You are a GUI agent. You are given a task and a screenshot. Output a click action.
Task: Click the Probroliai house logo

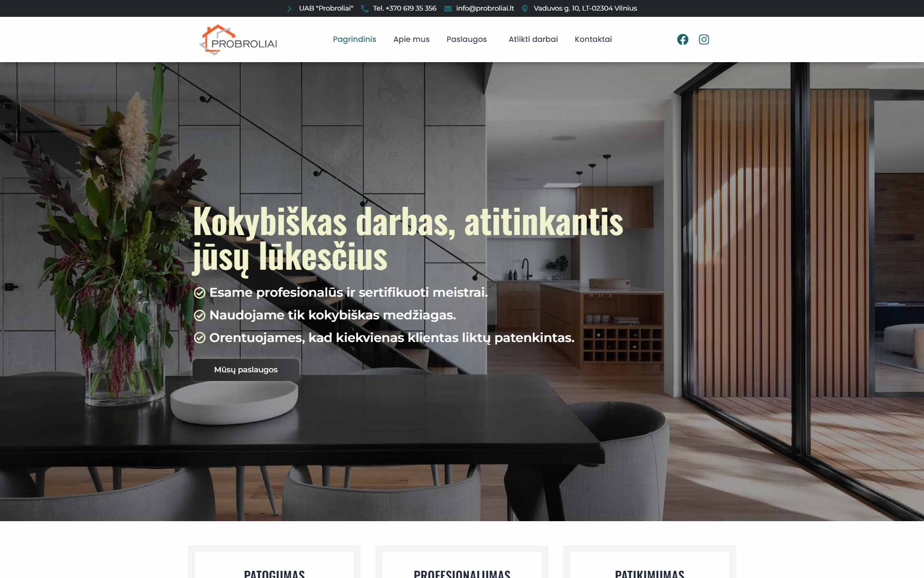238,39
